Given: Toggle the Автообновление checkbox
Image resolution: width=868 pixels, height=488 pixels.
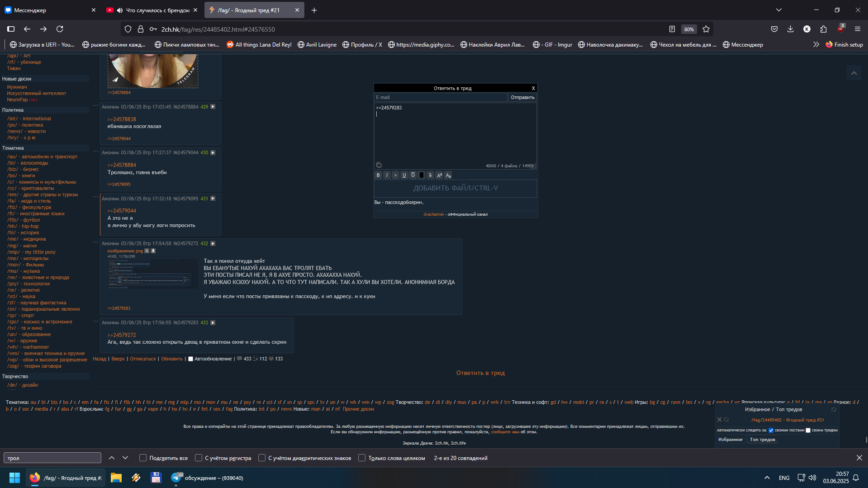Looking at the screenshot, I should coord(190,359).
